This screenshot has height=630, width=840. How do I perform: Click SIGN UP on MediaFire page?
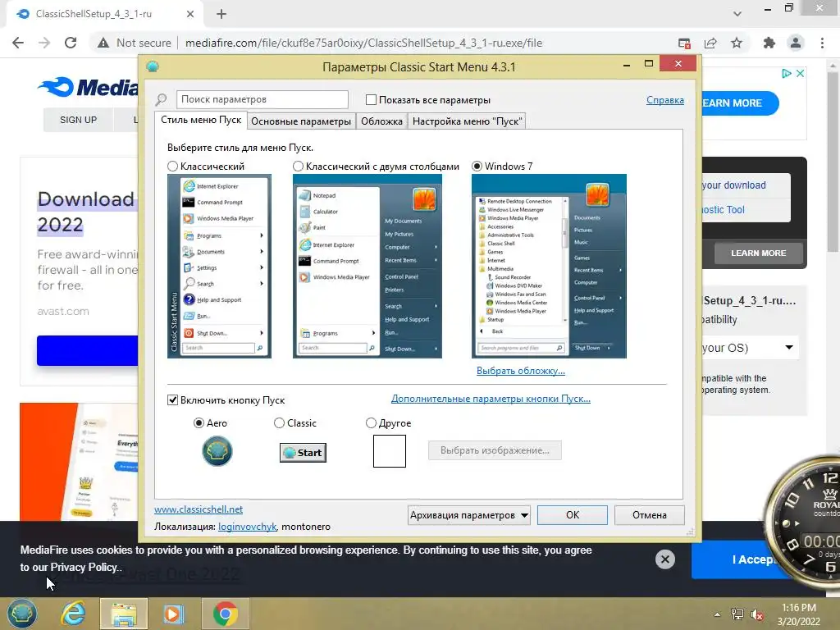(x=78, y=120)
